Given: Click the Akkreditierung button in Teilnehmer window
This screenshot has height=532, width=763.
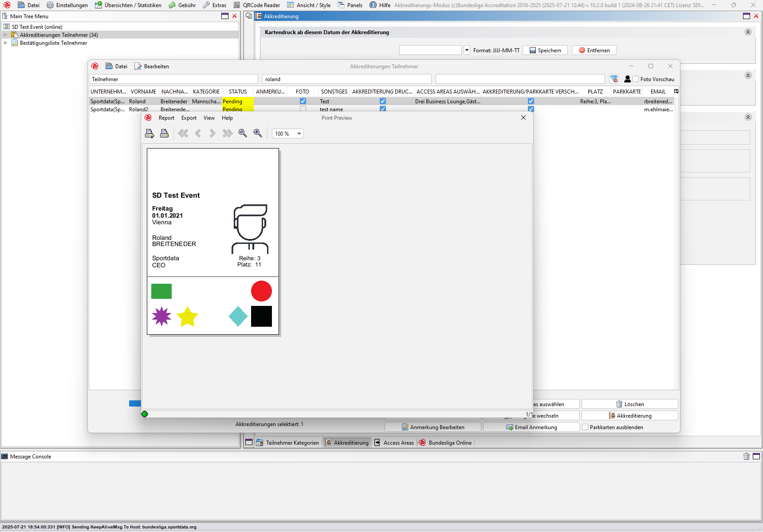Looking at the screenshot, I should coord(630,415).
